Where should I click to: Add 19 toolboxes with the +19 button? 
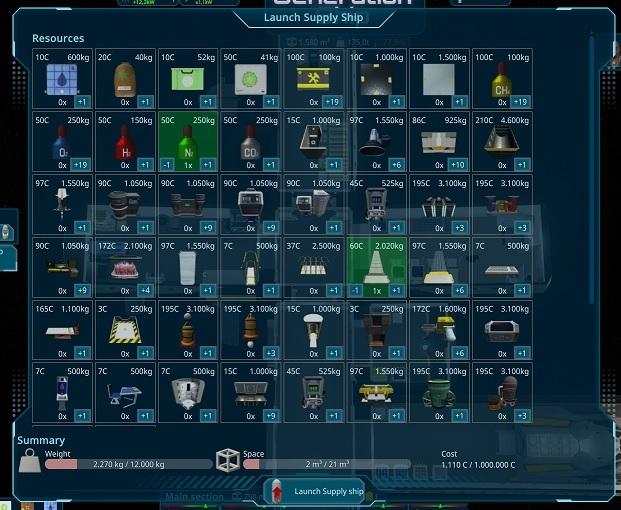(x=331, y=102)
